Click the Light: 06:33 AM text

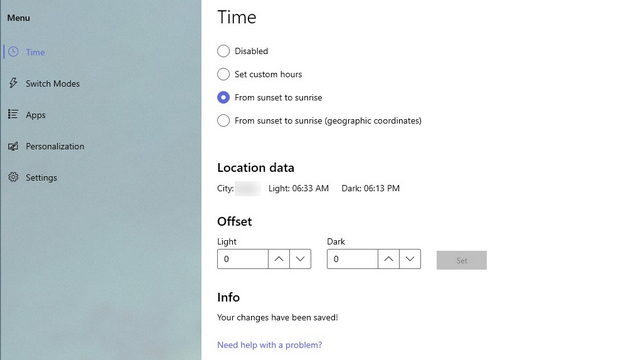coord(298,188)
